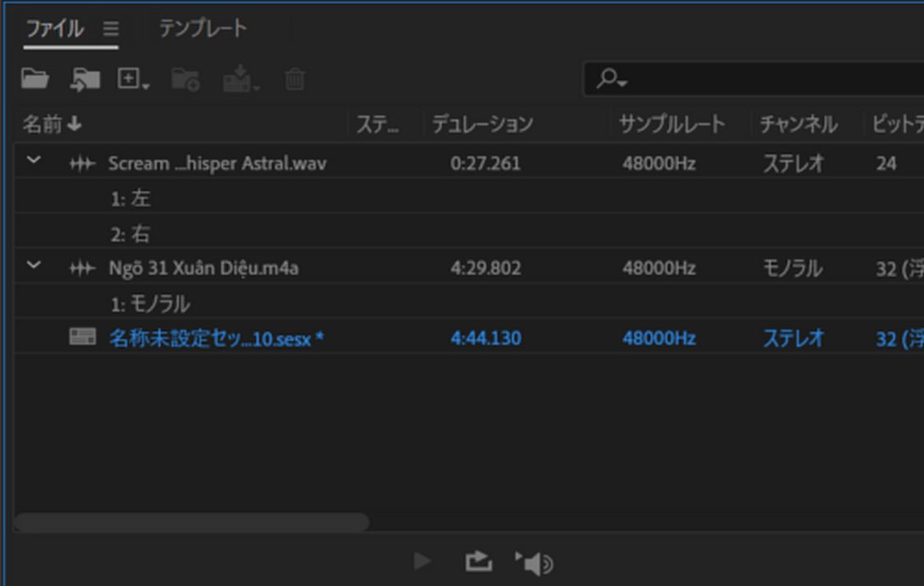This screenshot has width=924, height=586.
Task: Click duration value 0:27.261
Action: pyautogui.click(x=486, y=163)
